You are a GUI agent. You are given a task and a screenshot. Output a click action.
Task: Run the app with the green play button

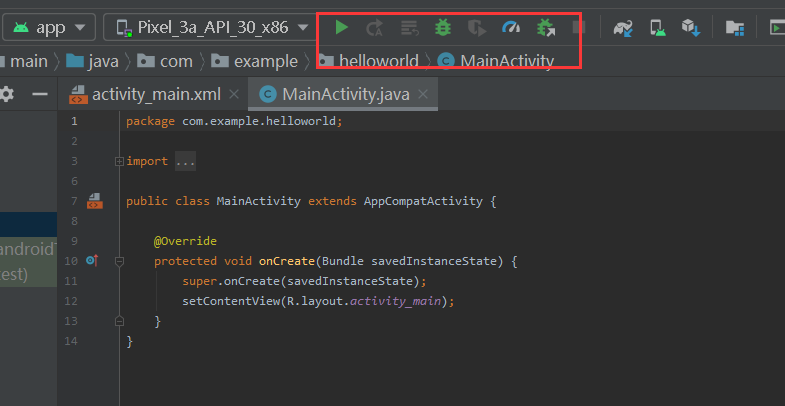(x=341, y=27)
